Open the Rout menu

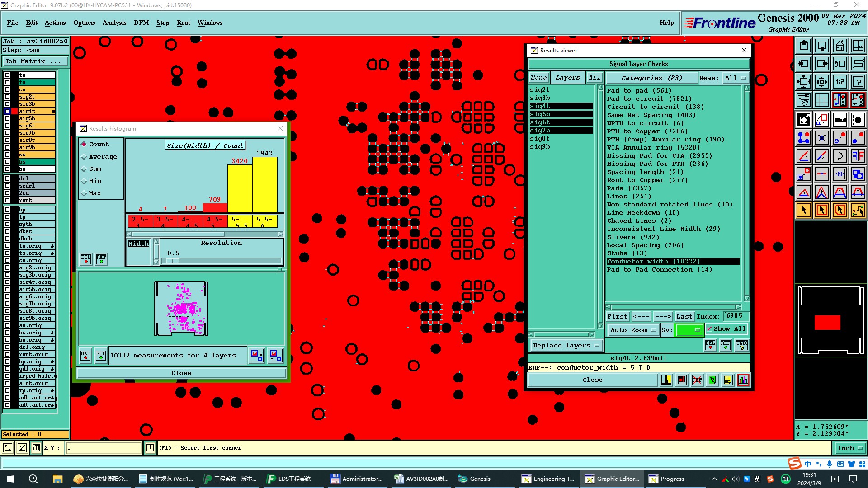(184, 23)
